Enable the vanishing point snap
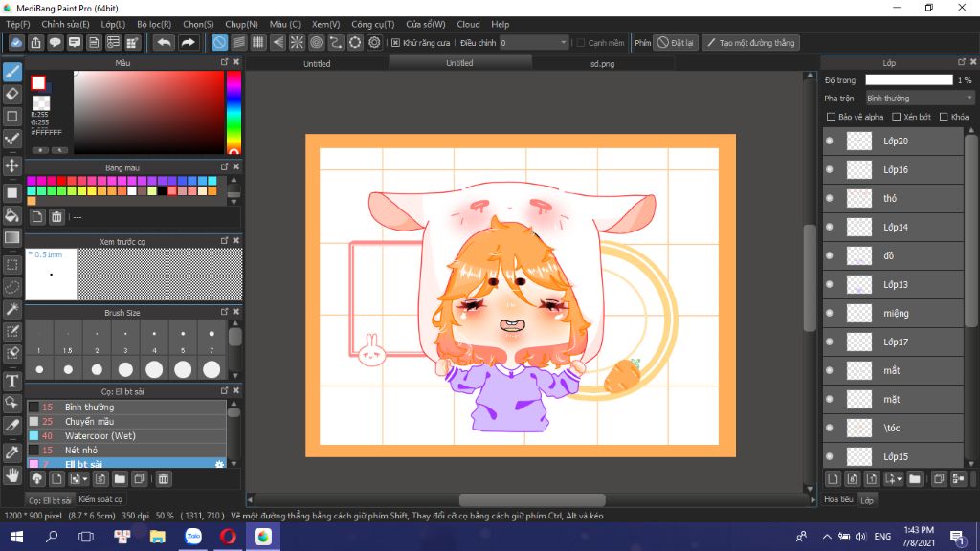The image size is (980, 551). pos(278,42)
